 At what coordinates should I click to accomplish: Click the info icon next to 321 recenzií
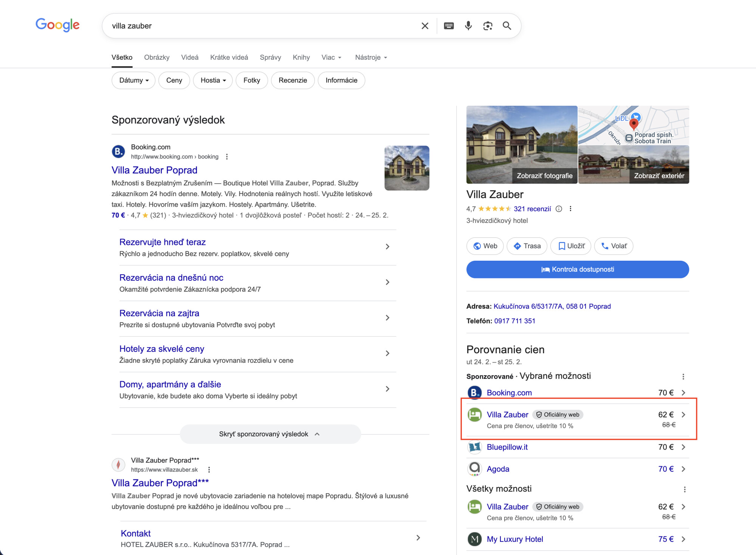[x=559, y=209]
